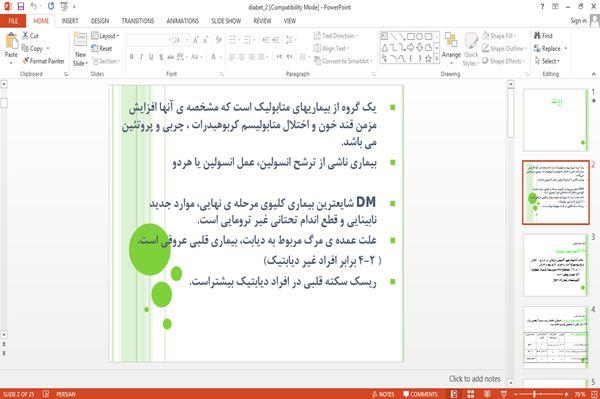Open Align Text dropdown
The image size is (600, 399).
pyautogui.click(x=331, y=48)
